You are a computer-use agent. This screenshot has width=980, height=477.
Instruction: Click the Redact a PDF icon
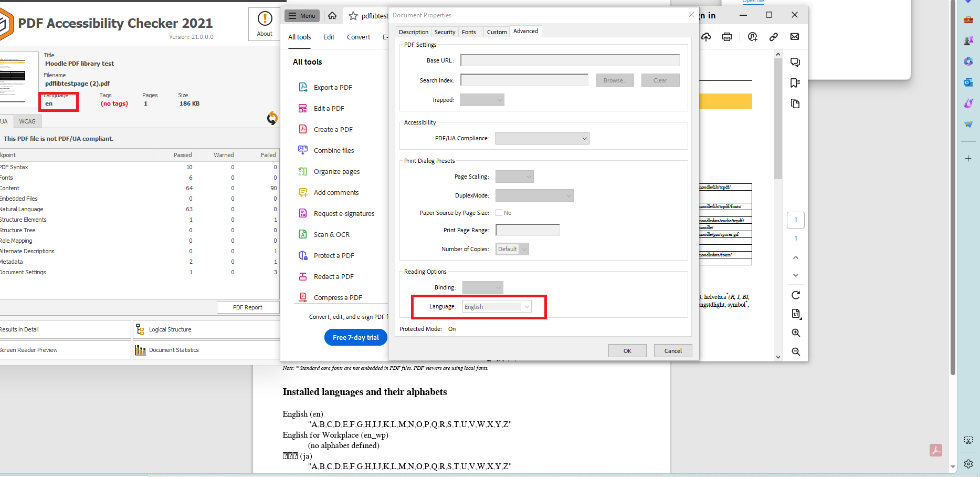coord(303,276)
